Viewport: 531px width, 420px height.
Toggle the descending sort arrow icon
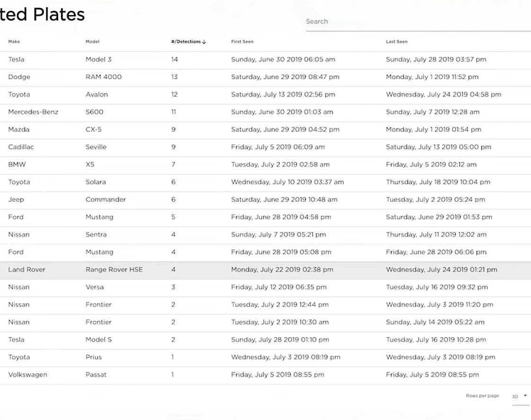(204, 42)
